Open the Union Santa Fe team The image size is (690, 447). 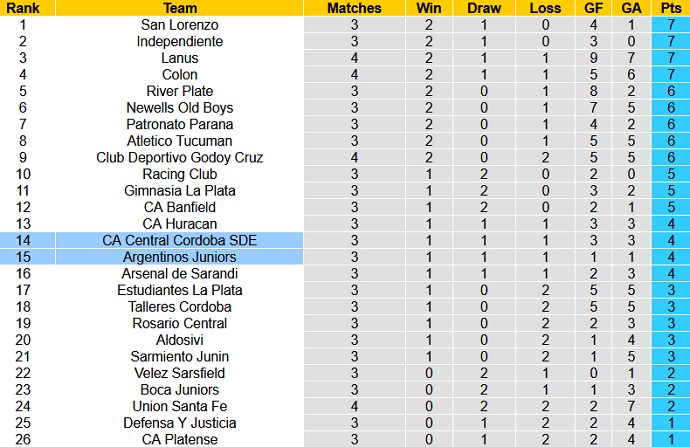pos(180,406)
